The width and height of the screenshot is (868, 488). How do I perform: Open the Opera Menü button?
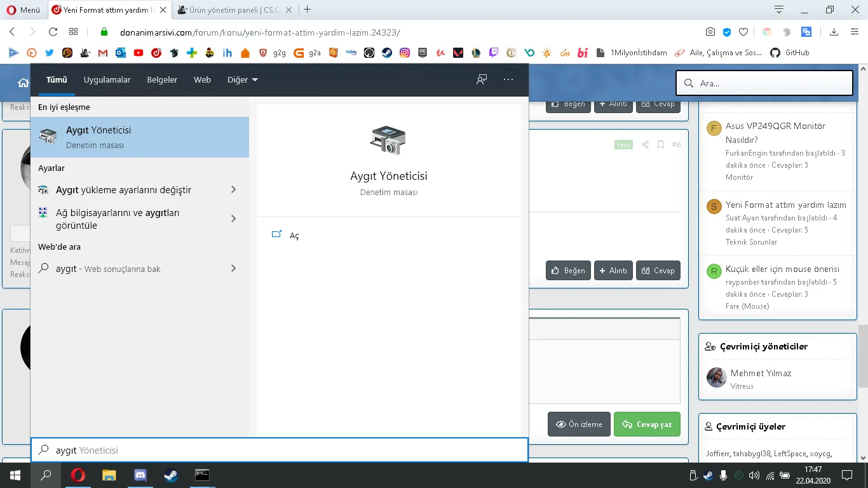(23, 10)
